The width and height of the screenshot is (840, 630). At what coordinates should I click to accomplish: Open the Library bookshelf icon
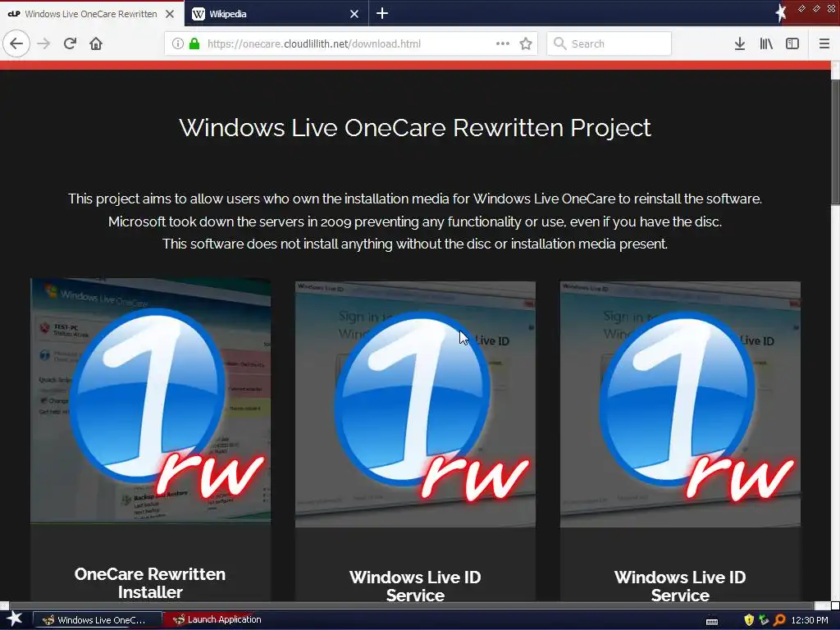click(766, 43)
